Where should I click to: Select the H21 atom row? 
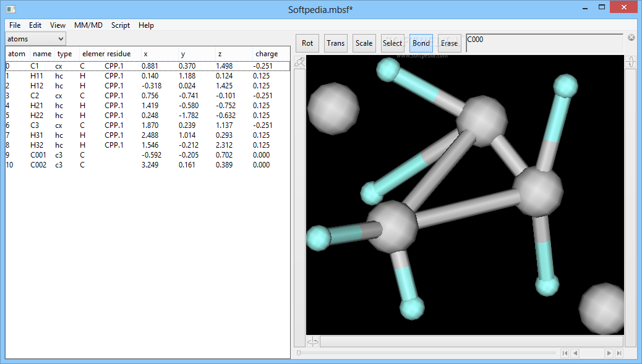pyautogui.click(x=147, y=106)
